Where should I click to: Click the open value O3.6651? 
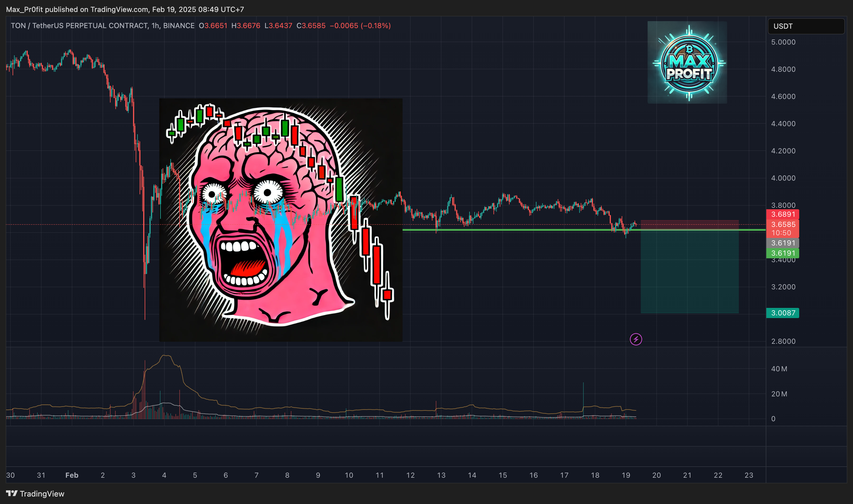(x=213, y=25)
